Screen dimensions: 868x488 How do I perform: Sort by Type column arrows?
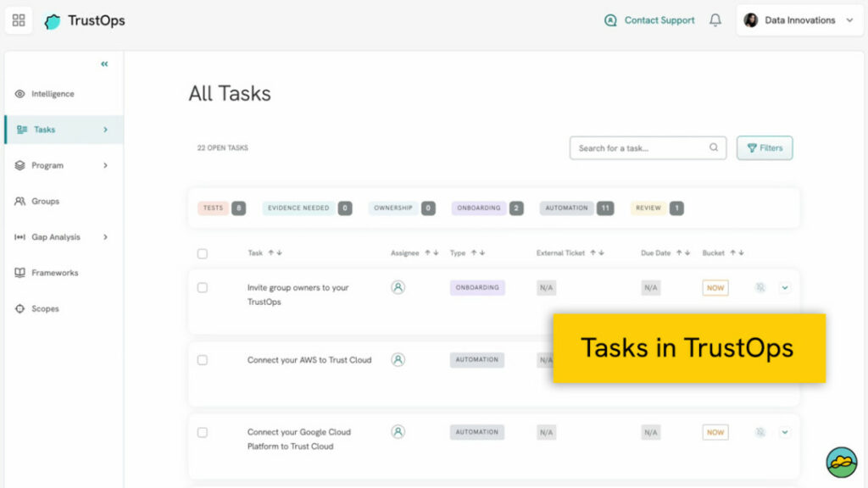coord(478,252)
